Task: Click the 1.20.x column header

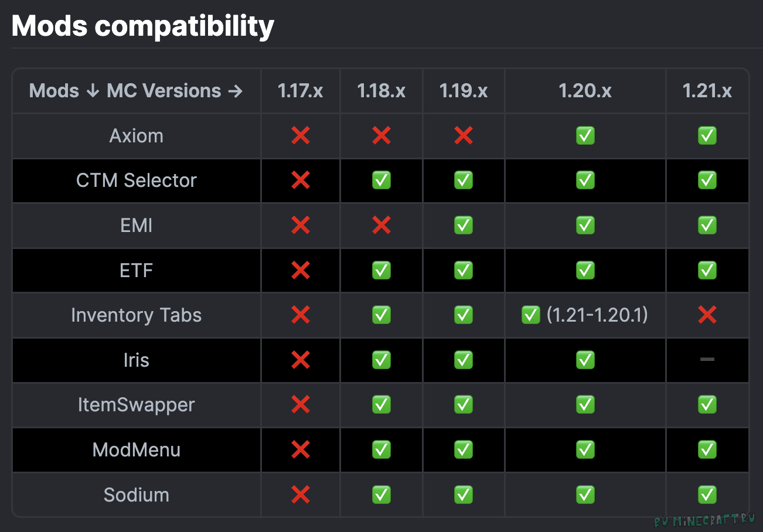Action: click(x=585, y=91)
